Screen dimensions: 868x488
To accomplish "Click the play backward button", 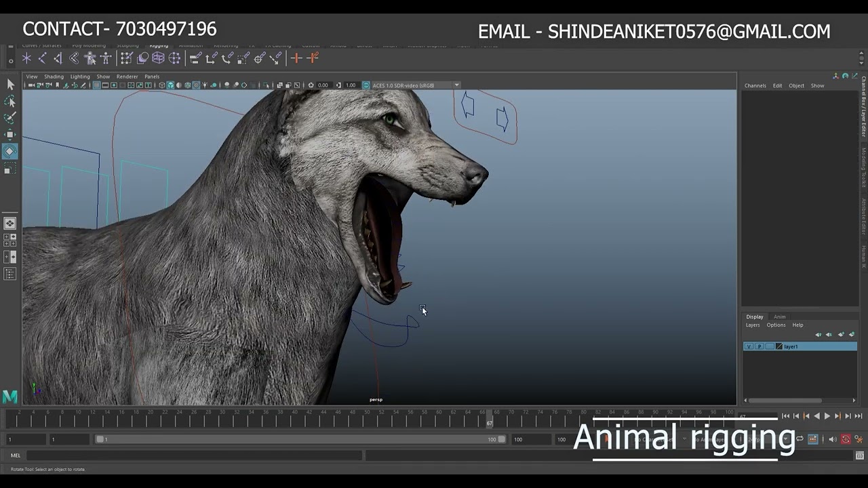I will coord(817,416).
